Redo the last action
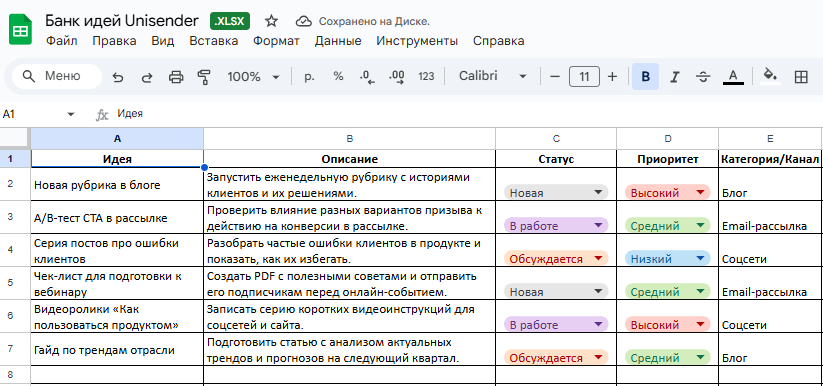Image resolution: width=823 pixels, height=386 pixels. point(147,77)
